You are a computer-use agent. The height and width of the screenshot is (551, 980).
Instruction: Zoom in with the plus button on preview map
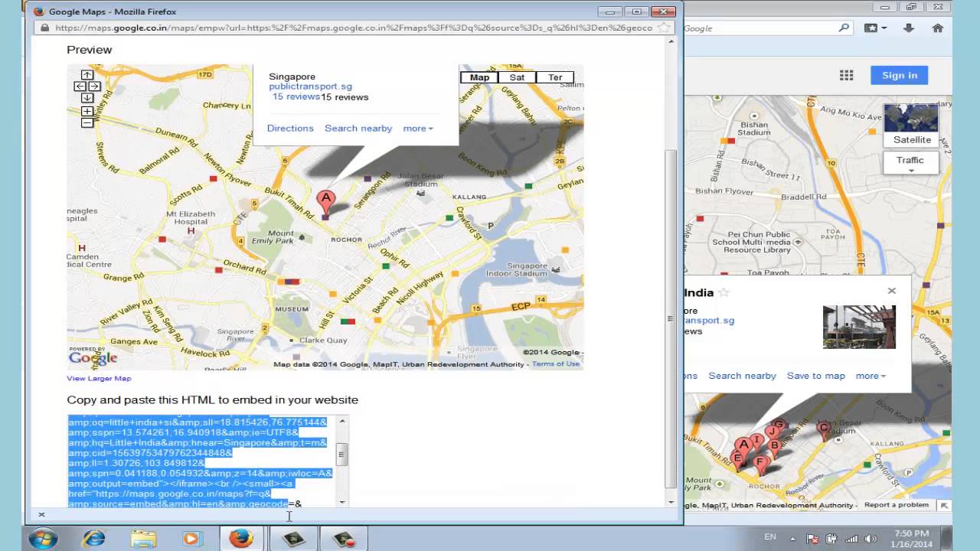click(87, 112)
